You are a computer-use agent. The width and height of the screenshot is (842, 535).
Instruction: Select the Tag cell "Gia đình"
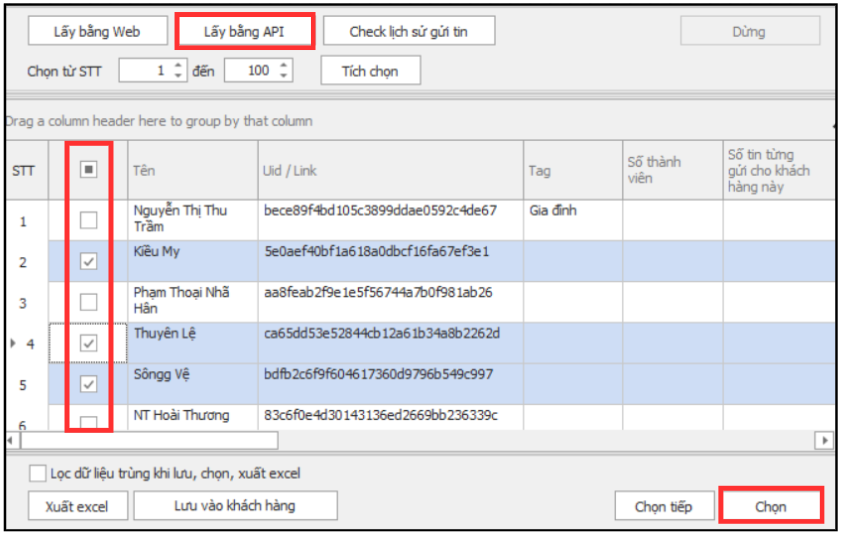572,211
